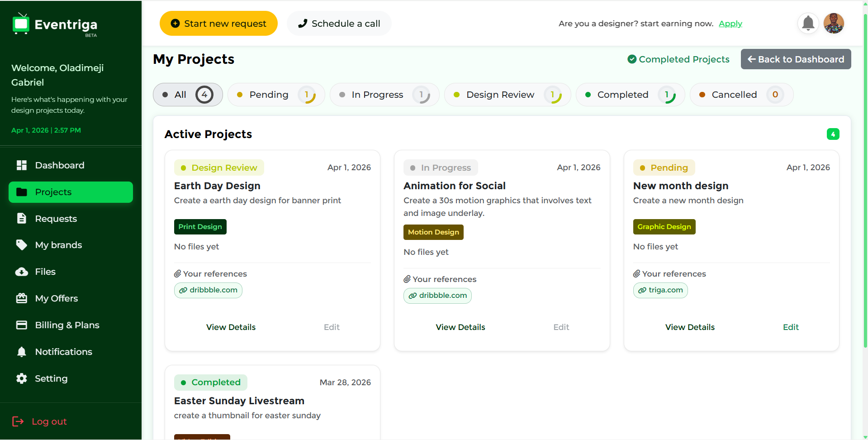Viewport: 868px width, 440px height.
Task: Open Requests in the sidebar
Action: point(71,219)
